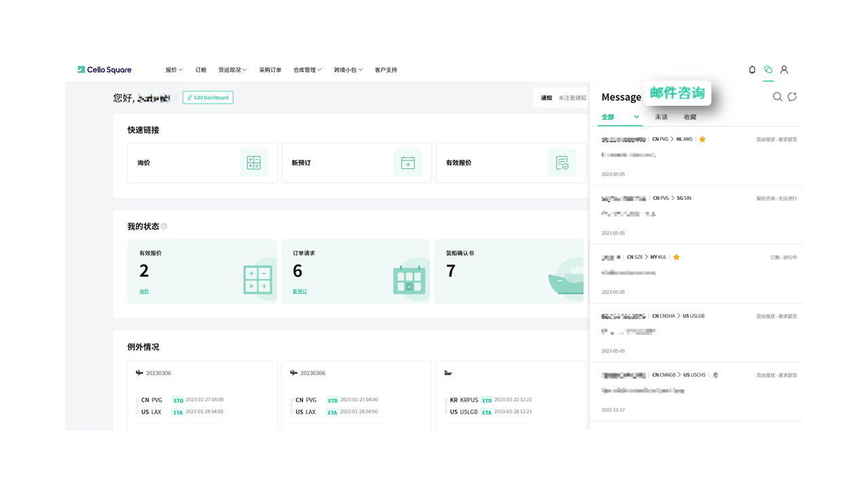
Task: Click the notification bell icon
Action: click(752, 70)
